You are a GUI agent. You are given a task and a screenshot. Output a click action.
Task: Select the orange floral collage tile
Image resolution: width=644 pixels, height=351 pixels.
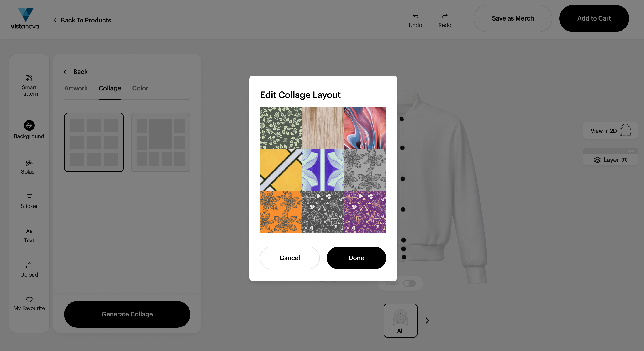click(x=281, y=211)
